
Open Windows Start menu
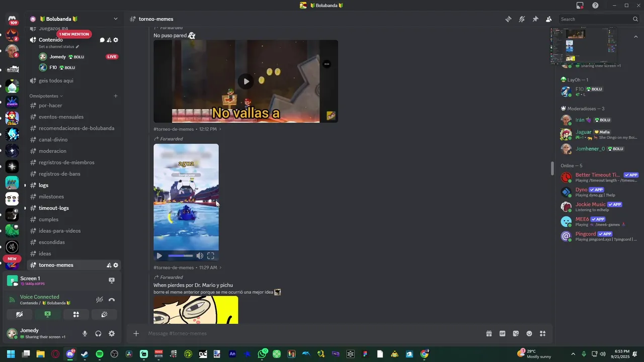(x=11, y=354)
